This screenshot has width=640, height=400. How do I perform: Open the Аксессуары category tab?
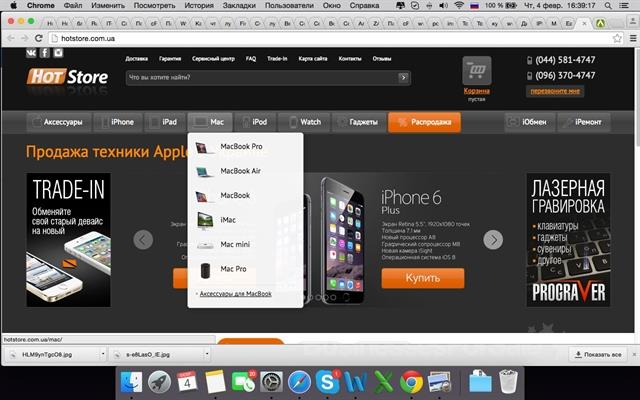click(x=59, y=122)
